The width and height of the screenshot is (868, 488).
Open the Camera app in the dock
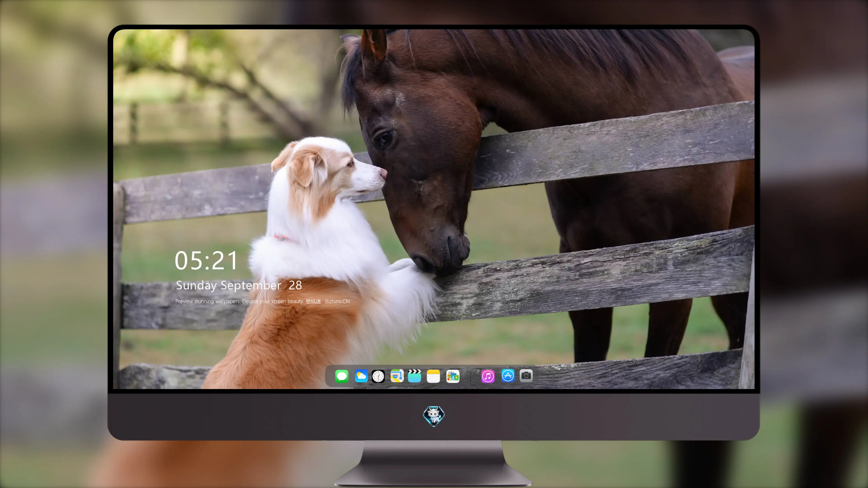[526, 375]
